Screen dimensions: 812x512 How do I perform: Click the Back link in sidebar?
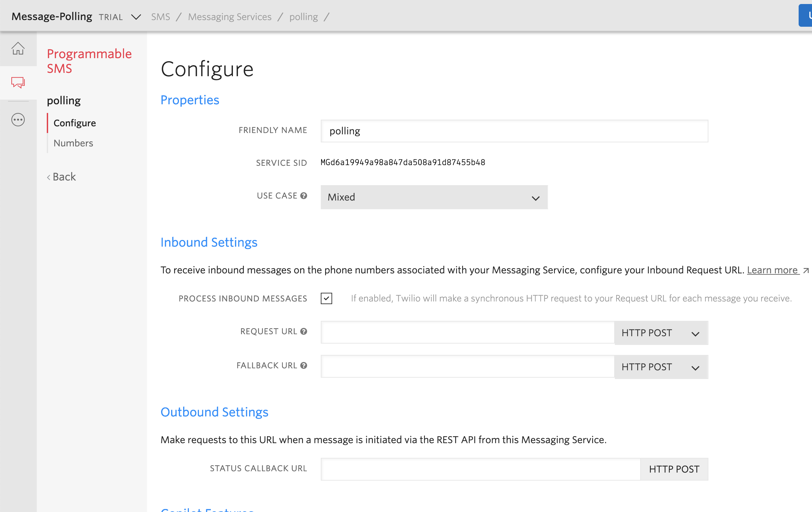61,176
